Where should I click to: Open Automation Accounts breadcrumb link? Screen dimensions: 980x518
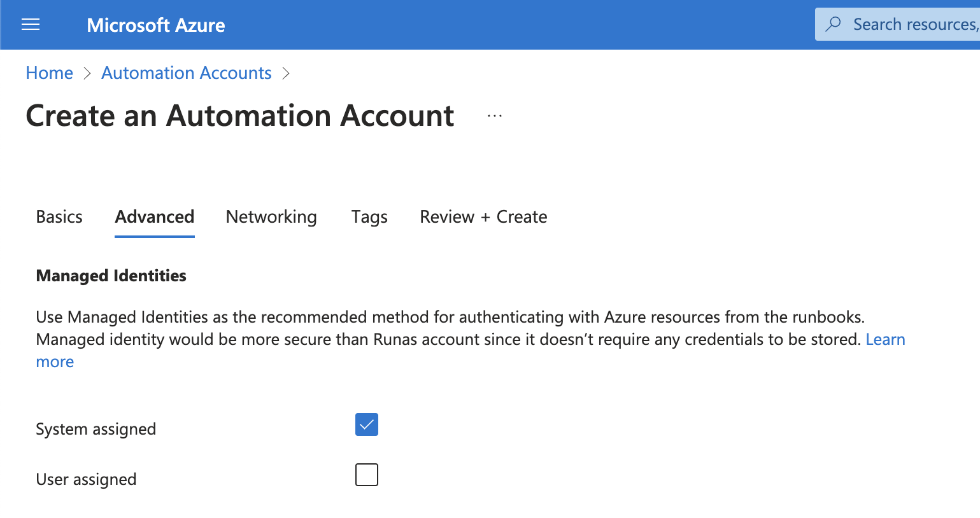click(x=187, y=73)
